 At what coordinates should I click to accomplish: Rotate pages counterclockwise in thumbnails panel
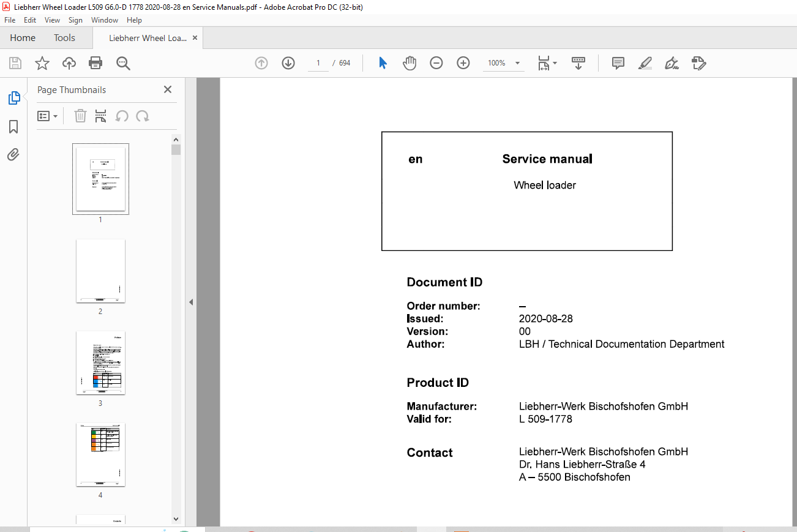[122, 116]
